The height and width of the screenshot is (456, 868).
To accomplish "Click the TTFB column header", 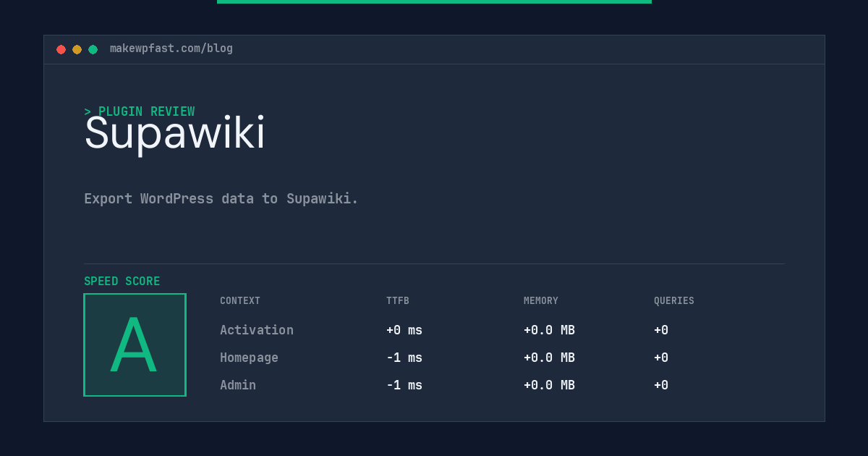I will (x=398, y=301).
